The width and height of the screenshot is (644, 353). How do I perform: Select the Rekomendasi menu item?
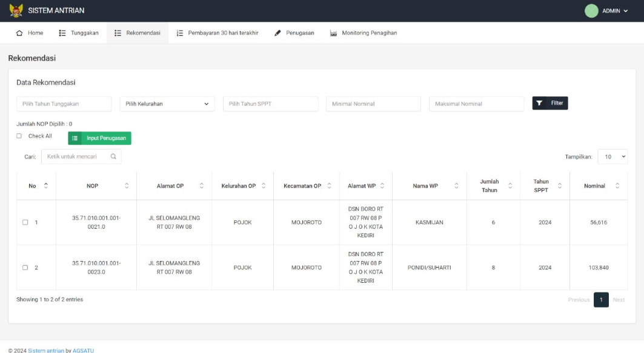click(x=138, y=33)
